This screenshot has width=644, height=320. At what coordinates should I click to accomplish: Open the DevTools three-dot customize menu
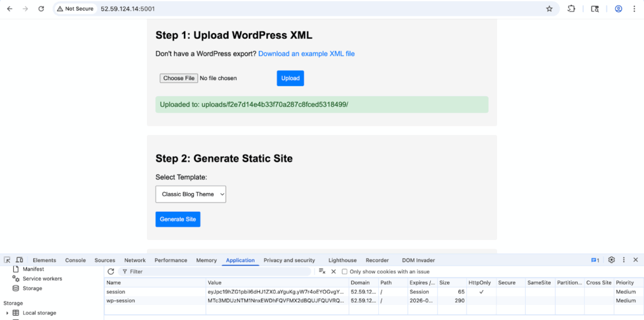tap(623, 260)
